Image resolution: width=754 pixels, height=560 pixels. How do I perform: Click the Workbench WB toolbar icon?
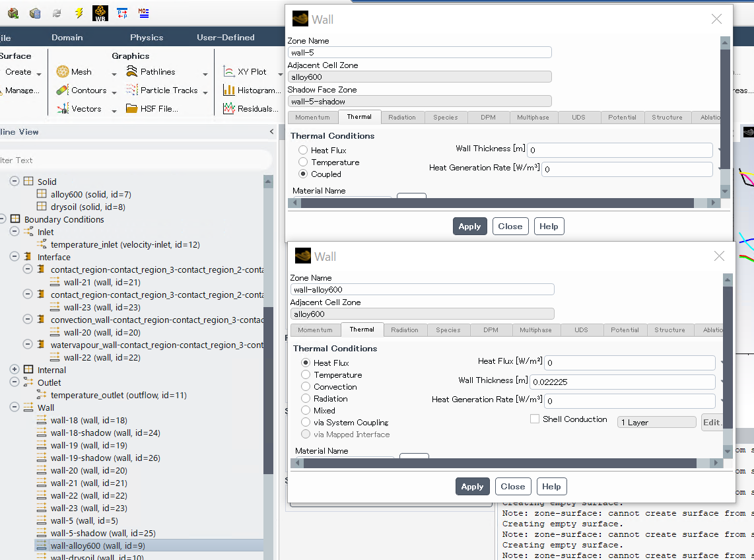(x=100, y=13)
